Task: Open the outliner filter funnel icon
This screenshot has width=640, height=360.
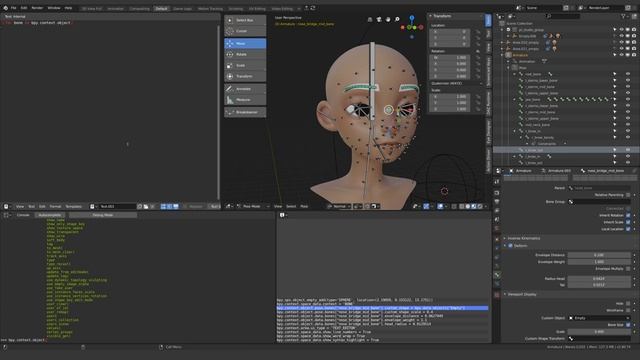Action: point(623,16)
